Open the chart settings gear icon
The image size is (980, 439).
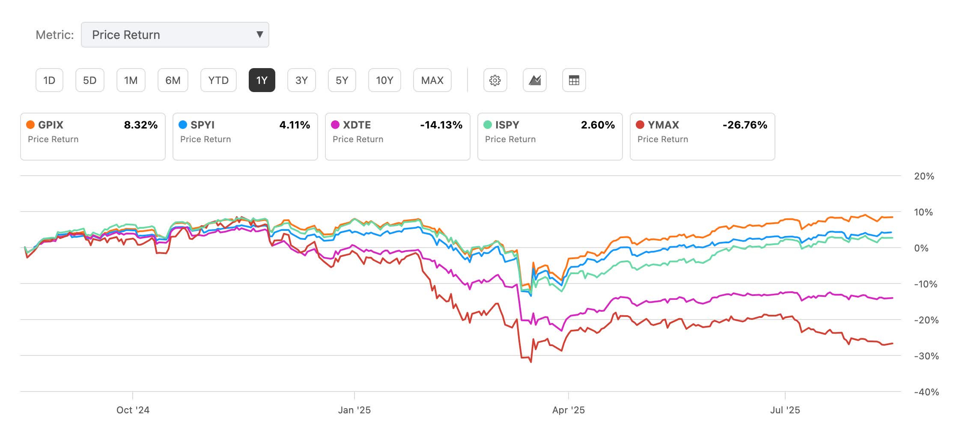coord(495,80)
